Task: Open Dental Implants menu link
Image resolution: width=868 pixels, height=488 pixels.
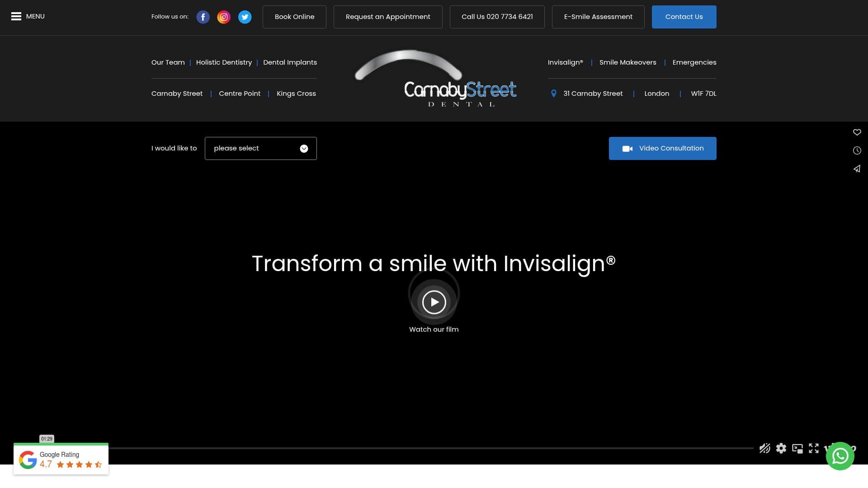Action: [290, 62]
